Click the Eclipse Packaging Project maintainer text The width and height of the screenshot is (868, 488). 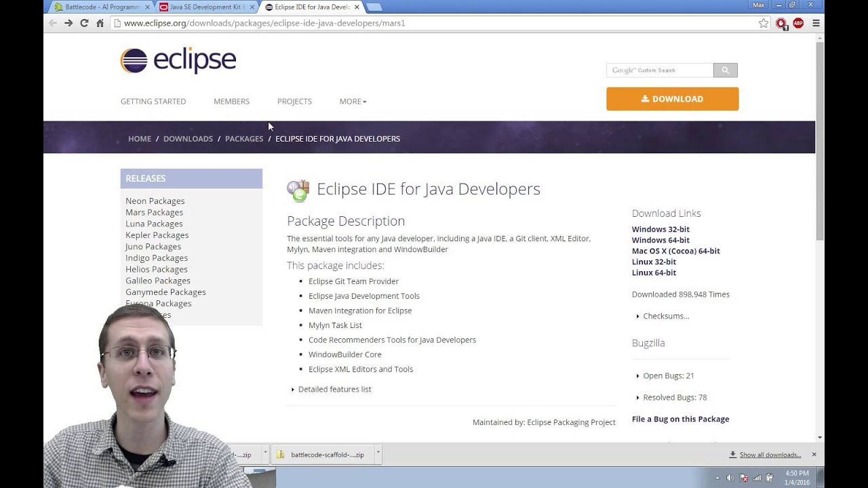click(x=571, y=422)
